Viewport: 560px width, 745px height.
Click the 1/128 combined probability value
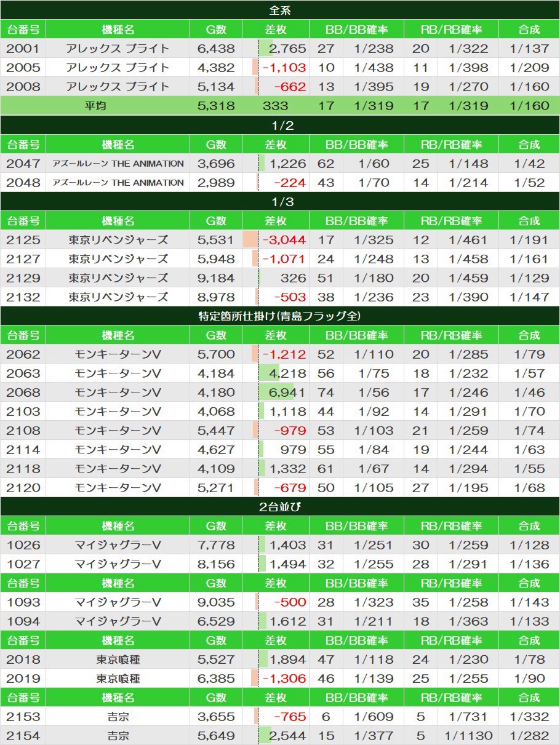(x=528, y=544)
